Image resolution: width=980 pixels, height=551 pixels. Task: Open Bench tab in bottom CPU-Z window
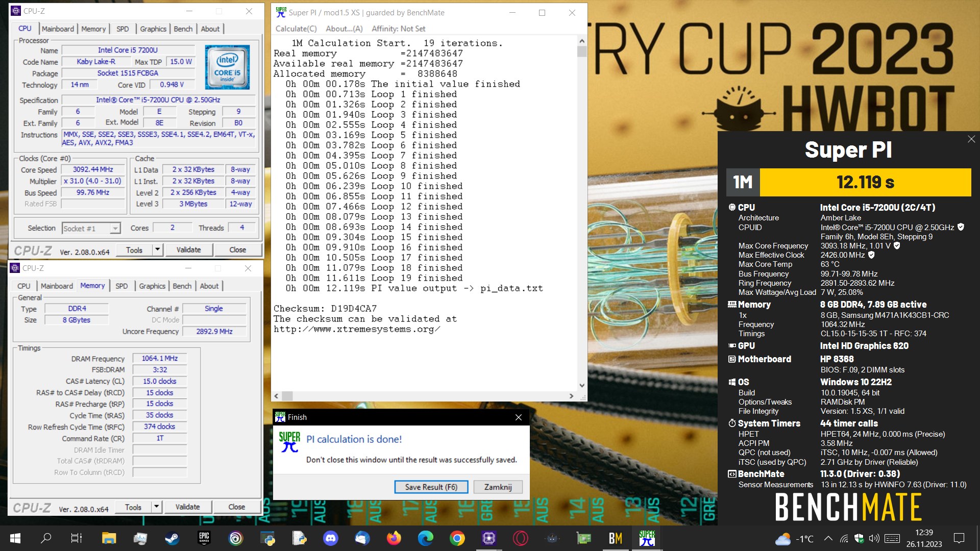click(x=182, y=286)
